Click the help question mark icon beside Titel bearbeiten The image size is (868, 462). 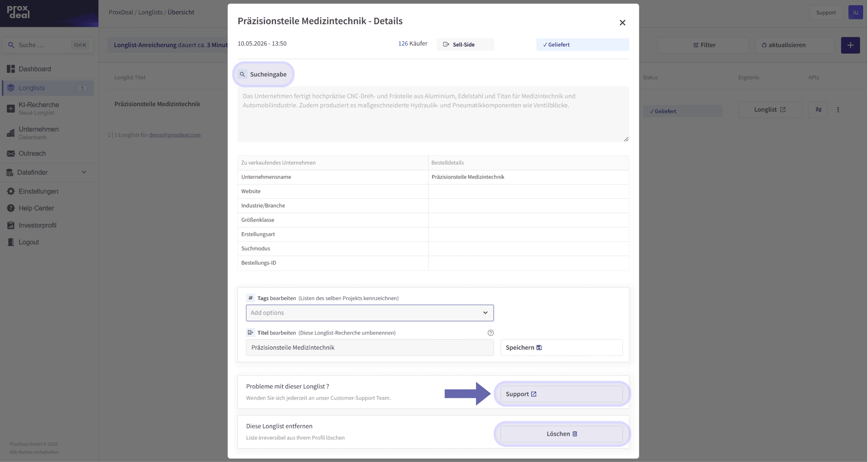pyautogui.click(x=490, y=333)
